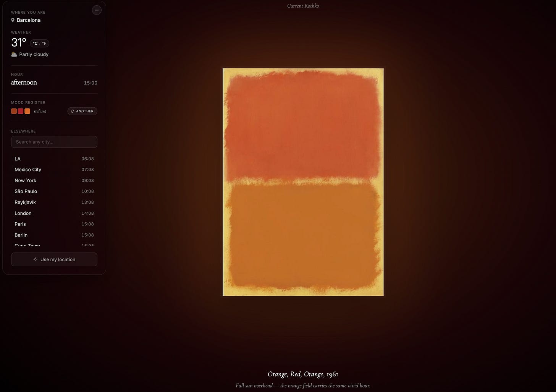Click the red middle mood swatch
The image size is (556, 392).
click(21, 111)
